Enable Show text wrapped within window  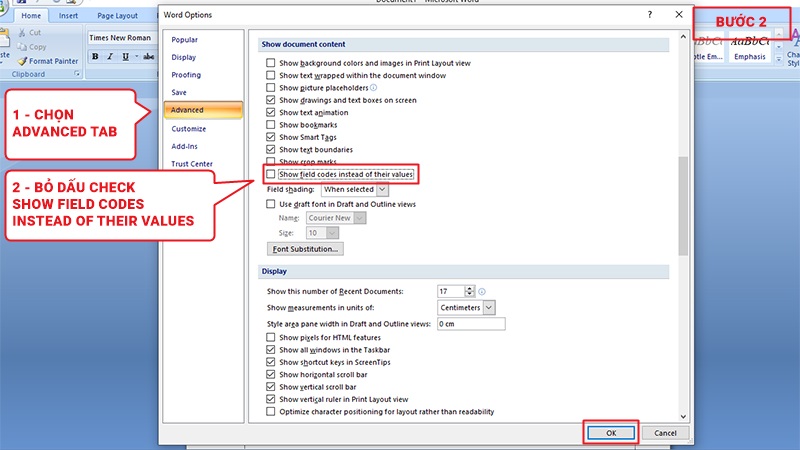coord(270,75)
